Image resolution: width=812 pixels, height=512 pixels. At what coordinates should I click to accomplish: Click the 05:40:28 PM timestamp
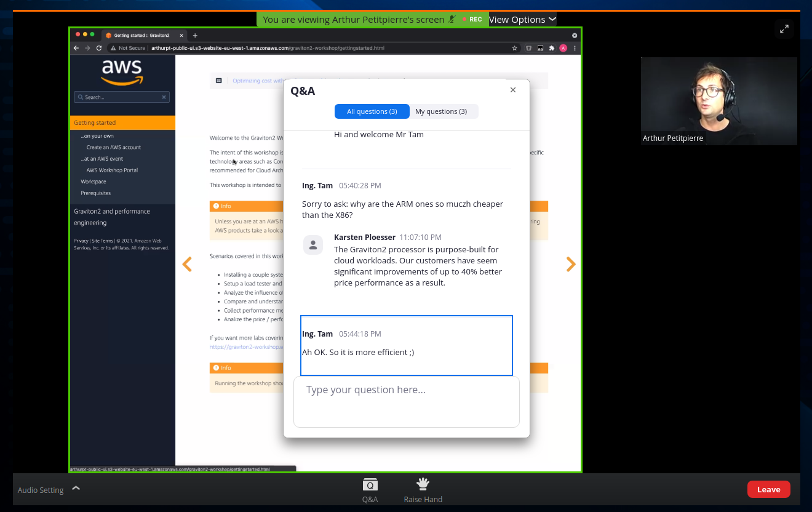pos(360,185)
